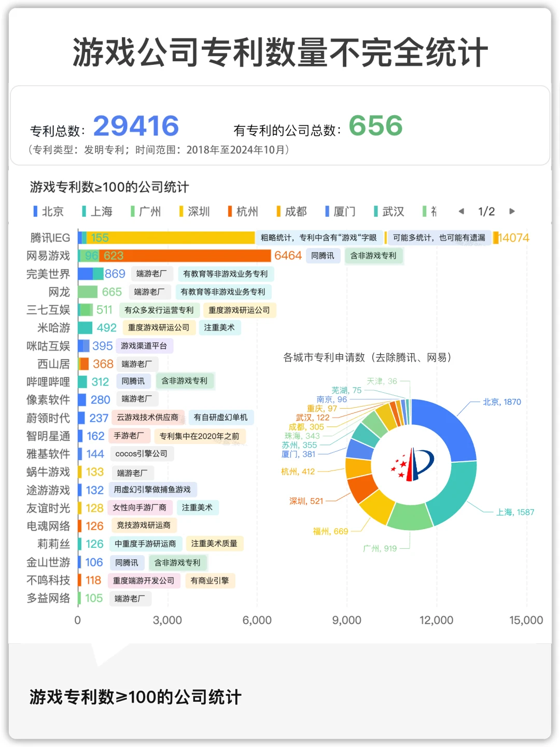Click the 可能多统计，也可能有遗漏 tag
Image resolution: width=560 pixels, height=747 pixels.
click(439, 238)
